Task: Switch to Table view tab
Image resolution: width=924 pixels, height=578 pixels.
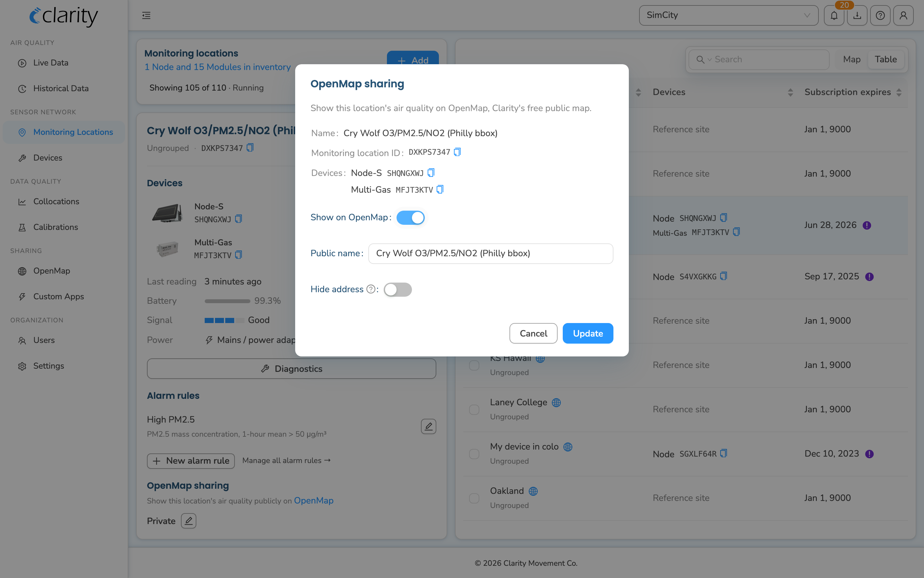Action: 886,59
